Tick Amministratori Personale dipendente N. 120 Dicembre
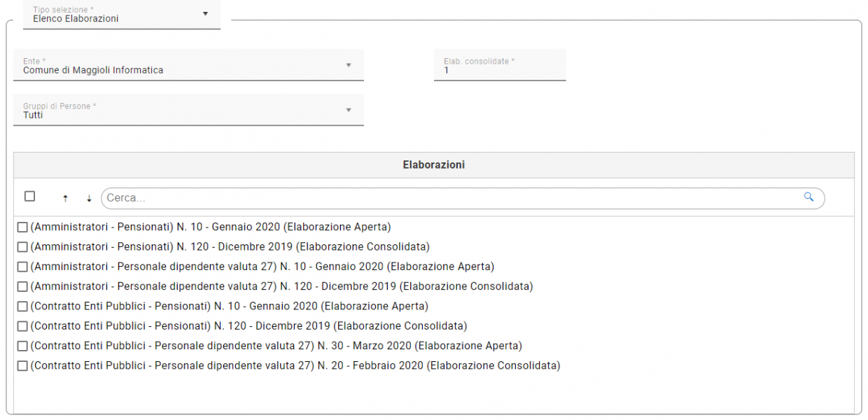The width and height of the screenshot is (868, 420). 22,286
